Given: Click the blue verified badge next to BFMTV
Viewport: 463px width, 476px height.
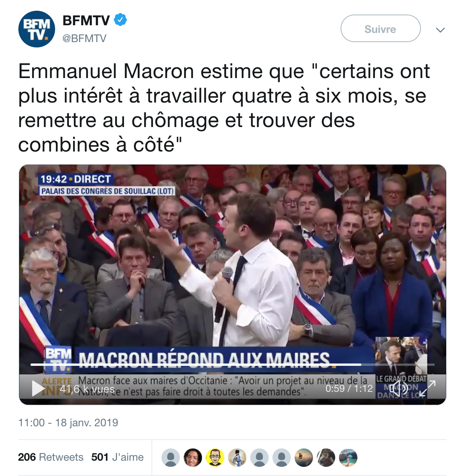Looking at the screenshot, I should (x=121, y=20).
